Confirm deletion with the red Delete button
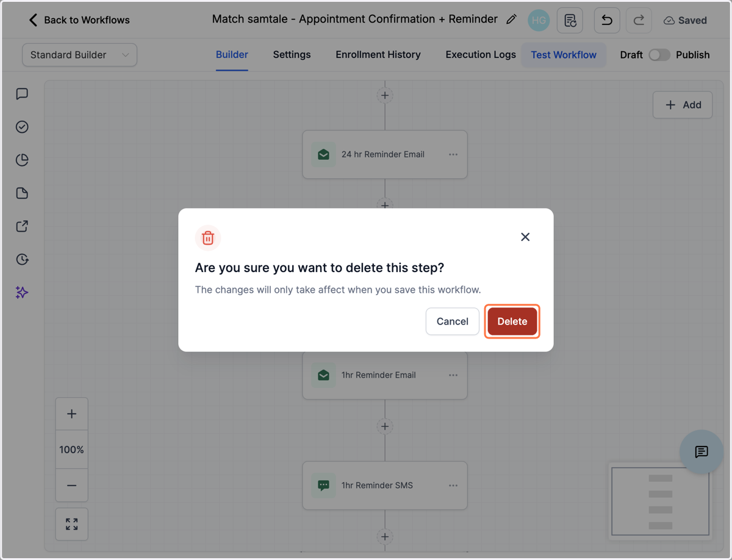732x560 pixels. tap(512, 321)
